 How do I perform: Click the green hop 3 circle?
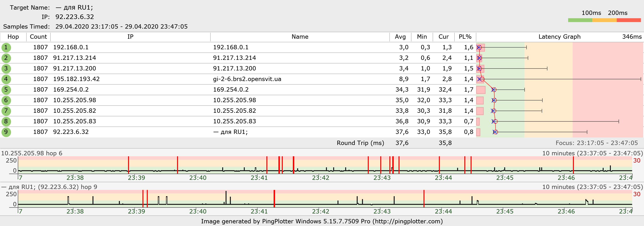pos(6,68)
